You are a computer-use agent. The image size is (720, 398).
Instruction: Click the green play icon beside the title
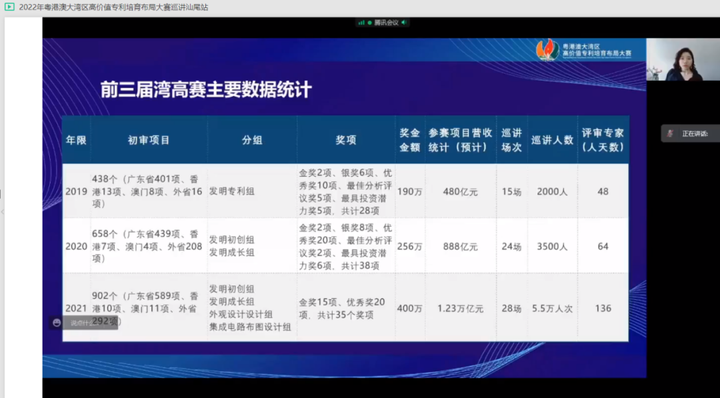(9, 7)
